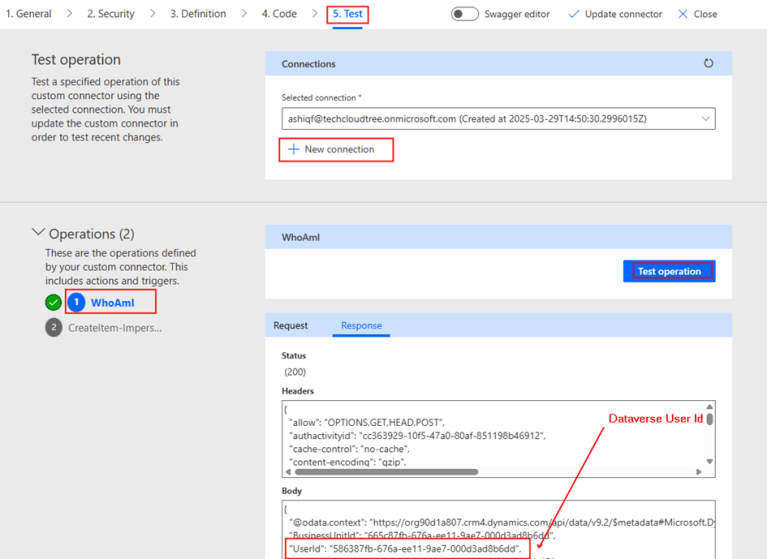The height and width of the screenshot is (559, 767).
Task: Select the CreateItem-Impers... operation
Action: (x=115, y=328)
